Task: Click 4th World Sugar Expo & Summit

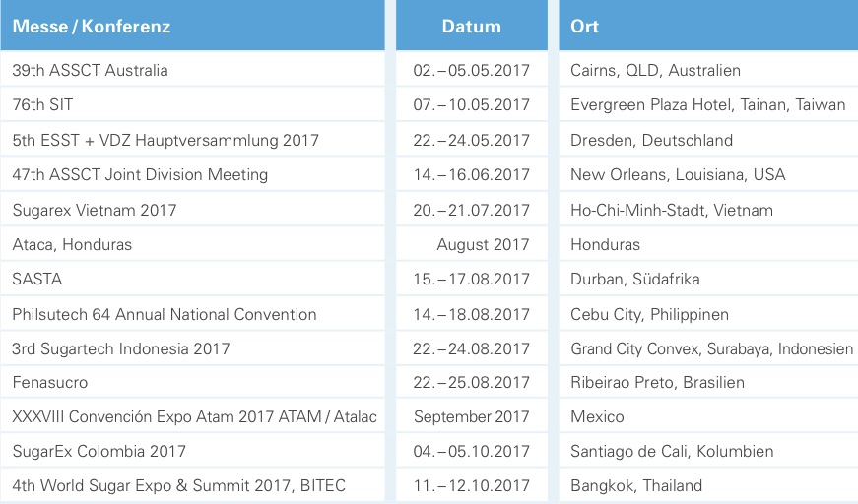Action: coord(178,485)
